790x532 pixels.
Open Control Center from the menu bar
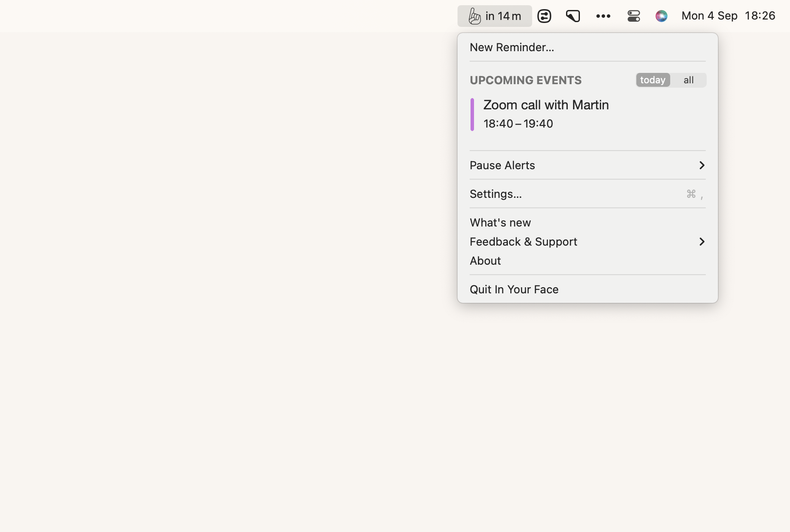[x=633, y=16]
